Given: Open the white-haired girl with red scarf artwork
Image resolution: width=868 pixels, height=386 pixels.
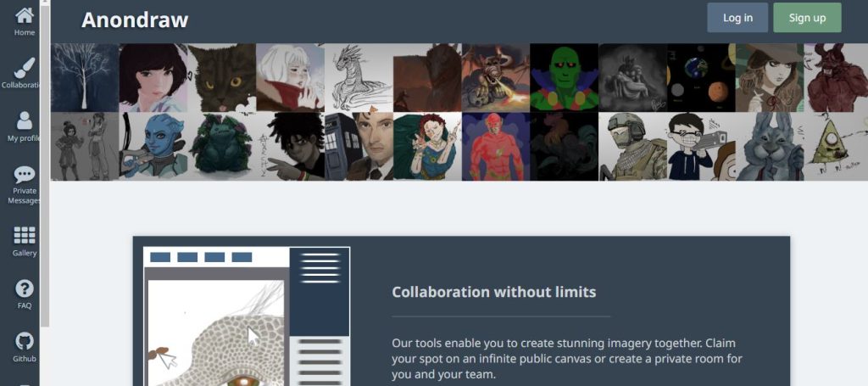Looking at the screenshot, I should (x=291, y=77).
